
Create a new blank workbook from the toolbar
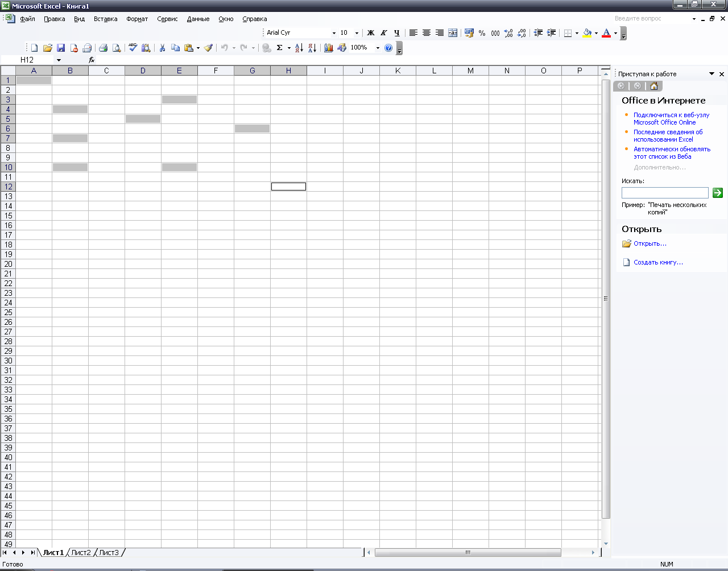pos(35,48)
